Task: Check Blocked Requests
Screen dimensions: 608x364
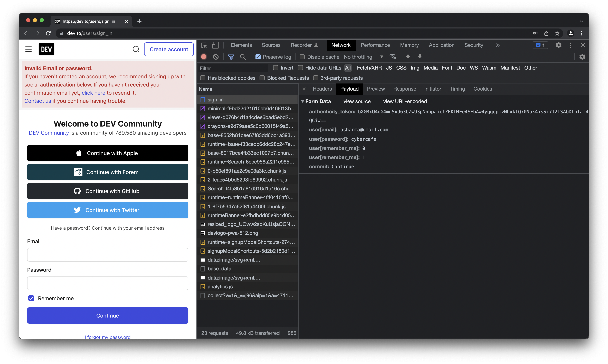Action: (262, 78)
